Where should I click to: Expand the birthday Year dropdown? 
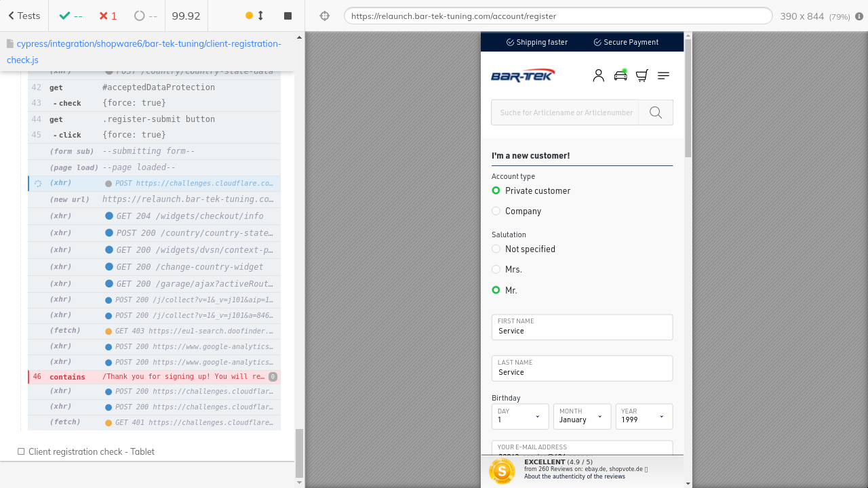coord(644,416)
